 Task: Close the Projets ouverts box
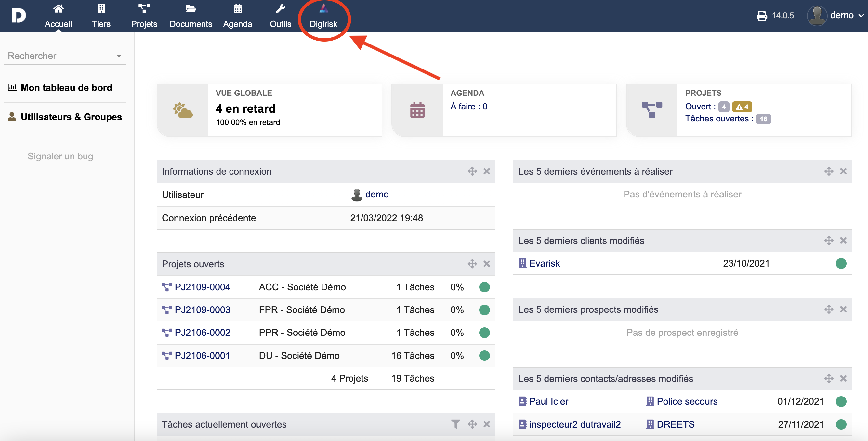(x=487, y=264)
